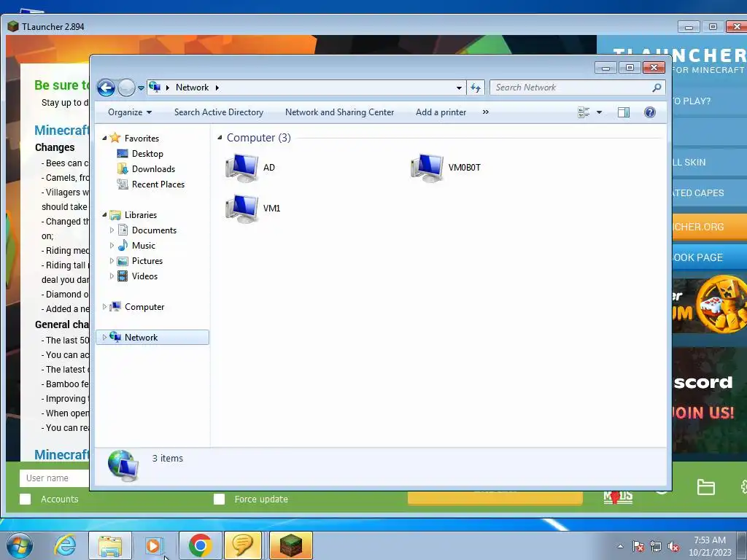The height and width of the screenshot is (560, 747).
Task: Select the Videos library
Action: [x=145, y=276]
